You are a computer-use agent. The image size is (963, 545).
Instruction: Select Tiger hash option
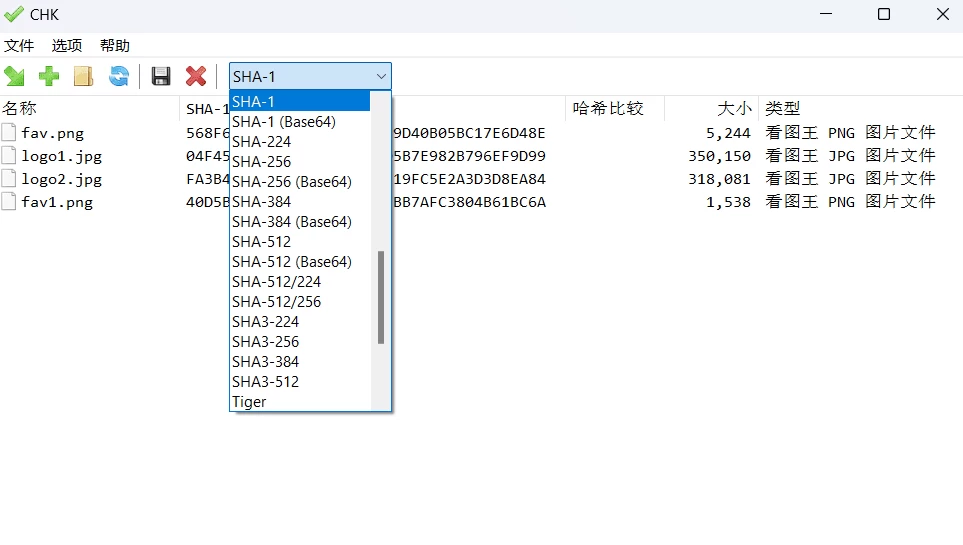coord(249,402)
